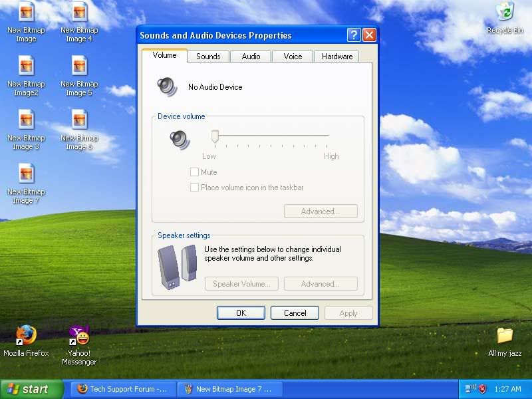The image size is (532, 399).
Task: Enable Place volume icon in the taskbar
Action: 194,188
